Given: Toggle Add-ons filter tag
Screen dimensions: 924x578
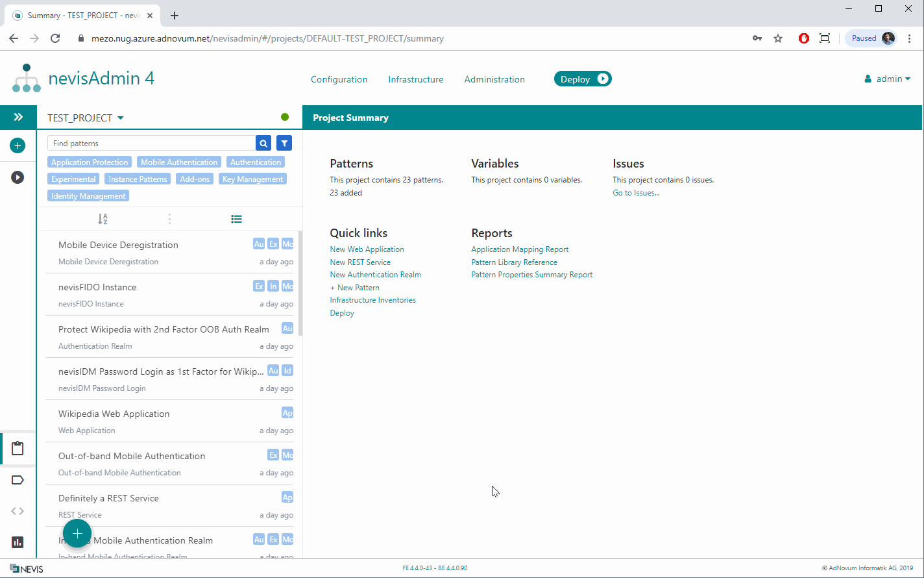Looking at the screenshot, I should tap(195, 179).
